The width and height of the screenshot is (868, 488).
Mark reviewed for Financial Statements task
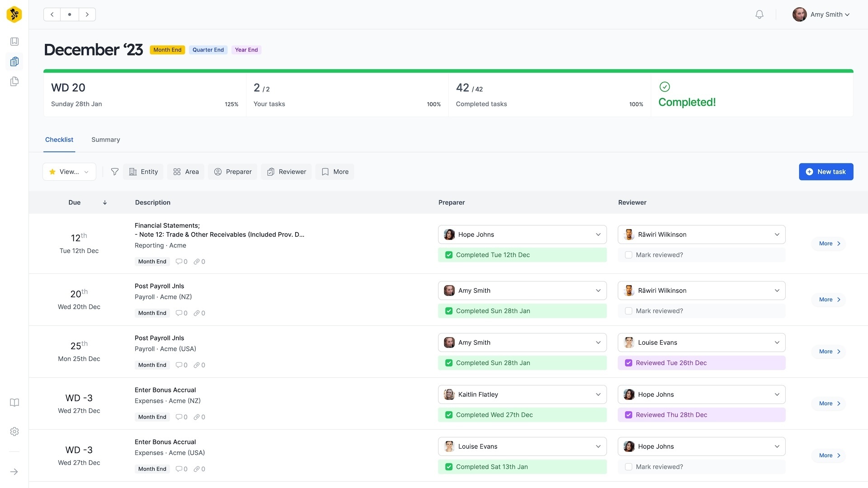point(628,255)
